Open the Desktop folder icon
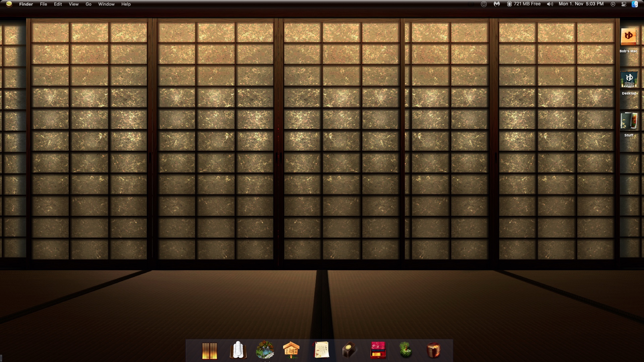This screenshot has height=362, width=644. (629, 79)
